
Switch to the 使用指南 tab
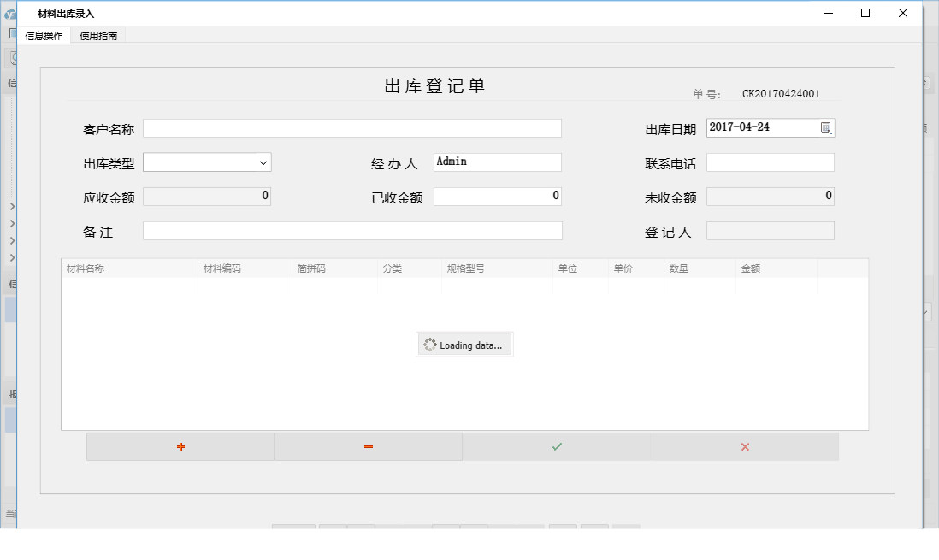tap(97, 35)
